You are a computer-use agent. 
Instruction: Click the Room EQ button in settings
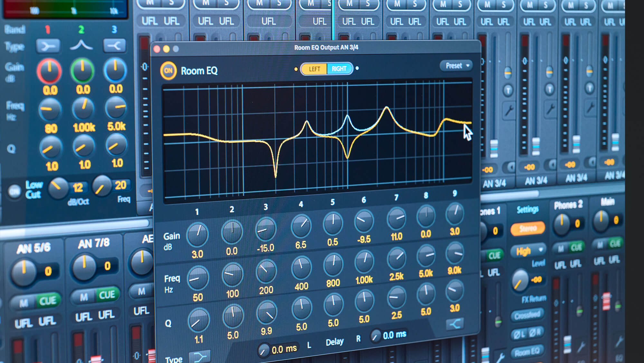click(527, 352)
